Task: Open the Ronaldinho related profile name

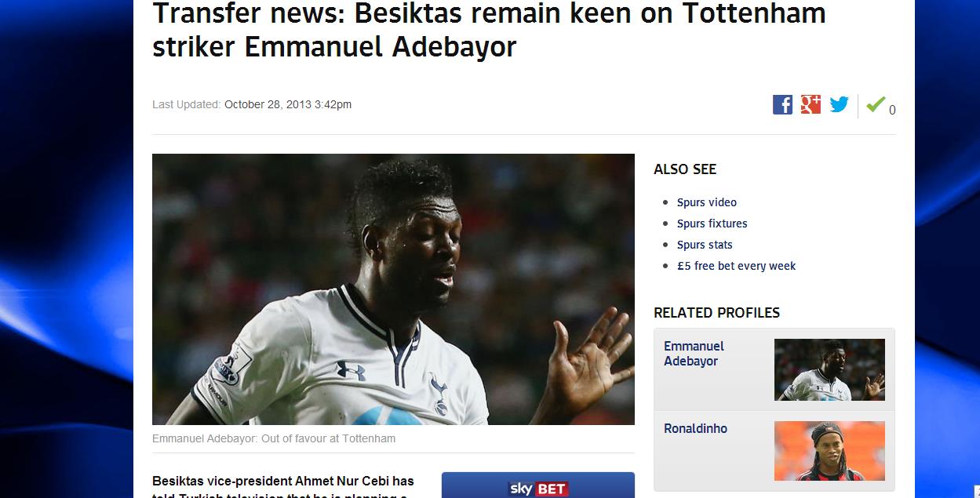Action: pos(695,428)
